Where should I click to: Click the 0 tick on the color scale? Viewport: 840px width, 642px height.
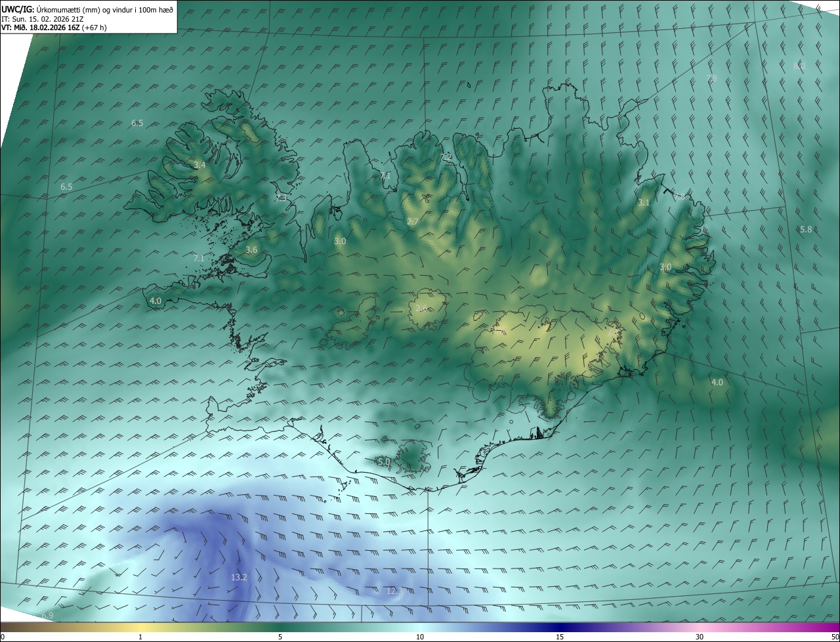click(x=3, y=637)
